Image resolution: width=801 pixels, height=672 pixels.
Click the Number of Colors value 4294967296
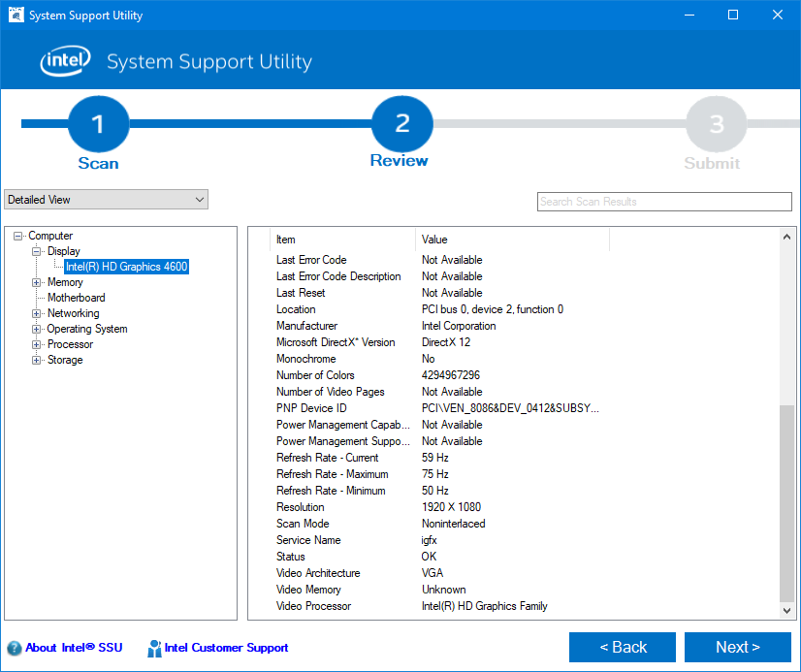451,375
